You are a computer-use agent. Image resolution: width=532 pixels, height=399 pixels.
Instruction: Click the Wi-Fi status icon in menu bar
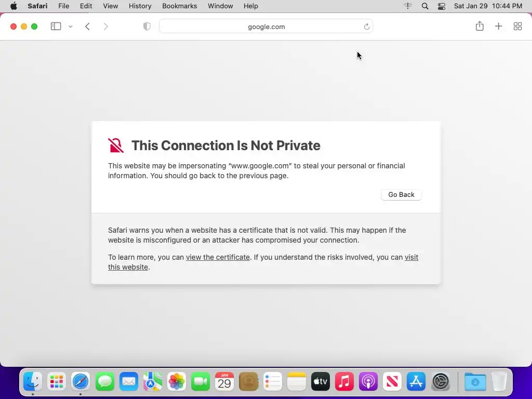(x=407, y=6)
